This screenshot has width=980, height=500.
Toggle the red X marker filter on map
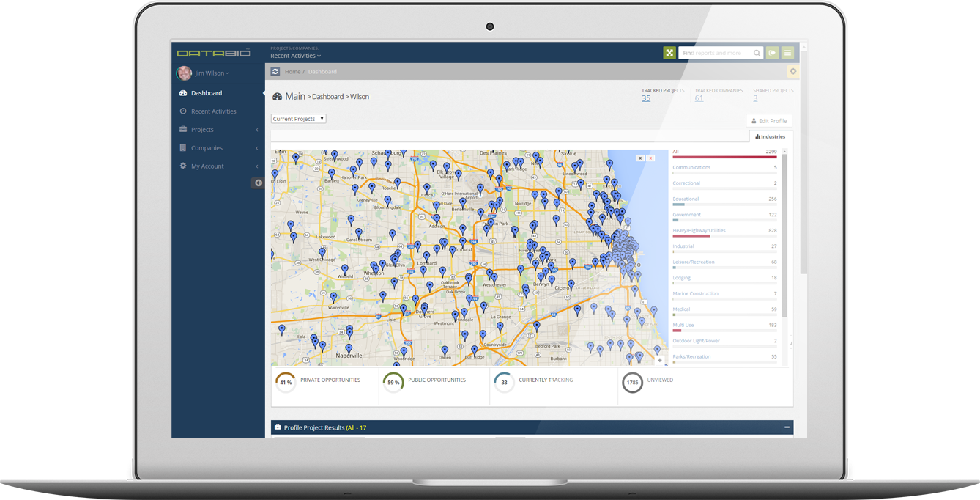coord(650,158)
